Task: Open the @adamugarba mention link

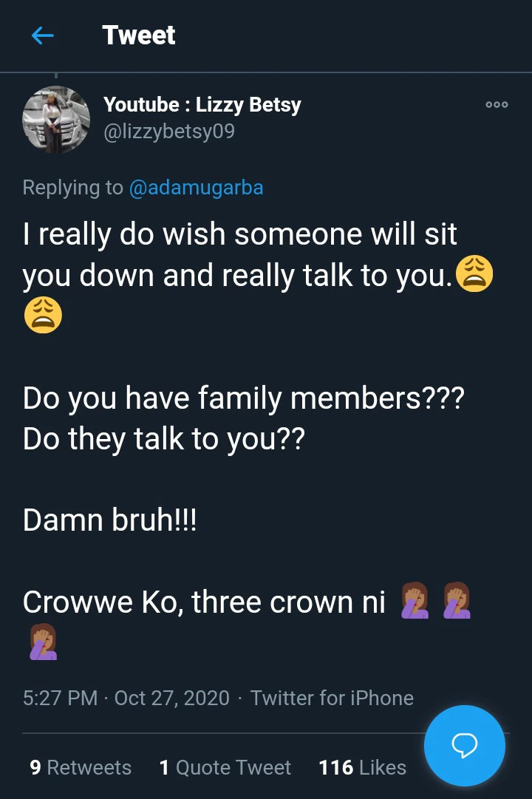Action: pyautogui.click(x=196, y=188)
